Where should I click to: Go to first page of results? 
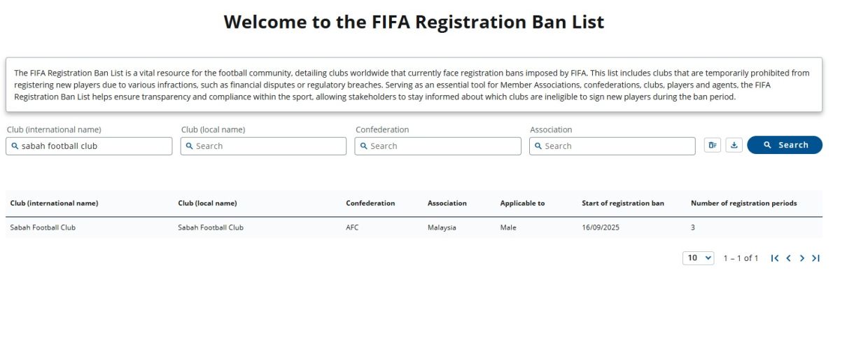coord(774,258)
